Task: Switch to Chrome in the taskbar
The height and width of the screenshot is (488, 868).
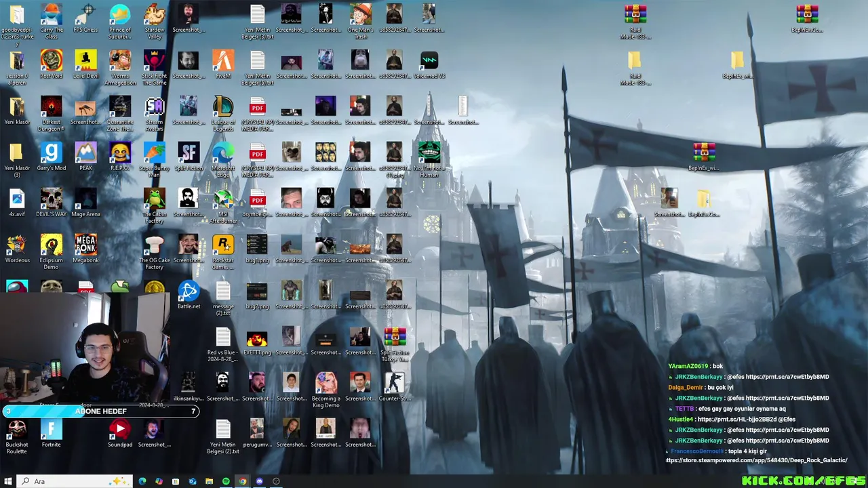Action: [x=243, y=481]
